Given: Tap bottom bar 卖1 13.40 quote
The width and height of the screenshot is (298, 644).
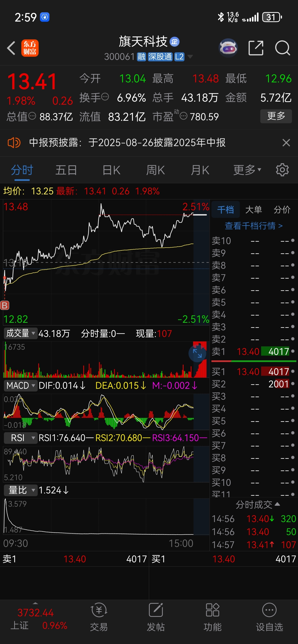Looking at the screenshot, I should click(x=74, y=559).
